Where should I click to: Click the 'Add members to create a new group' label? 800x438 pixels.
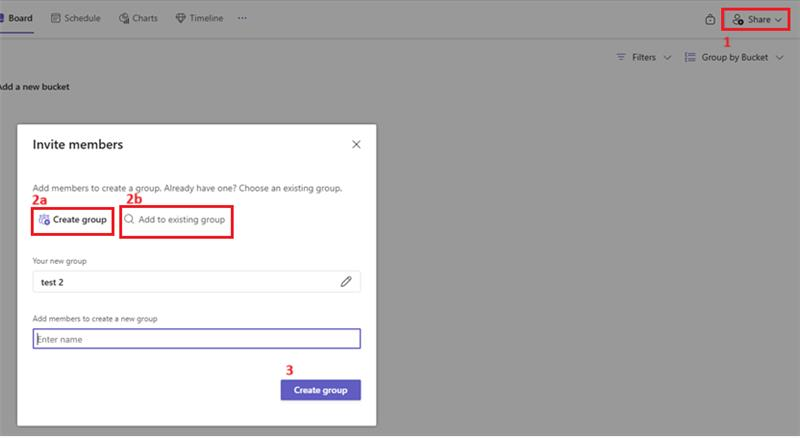point(95,319)
